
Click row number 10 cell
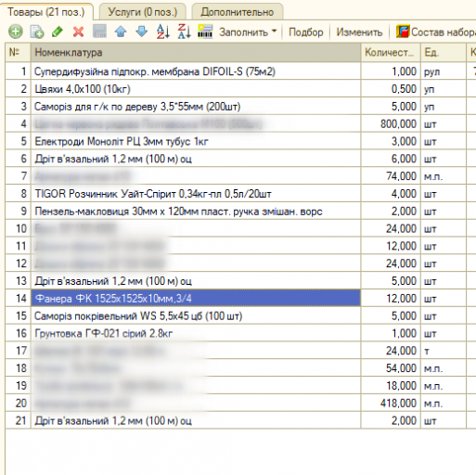pos(18,229)
